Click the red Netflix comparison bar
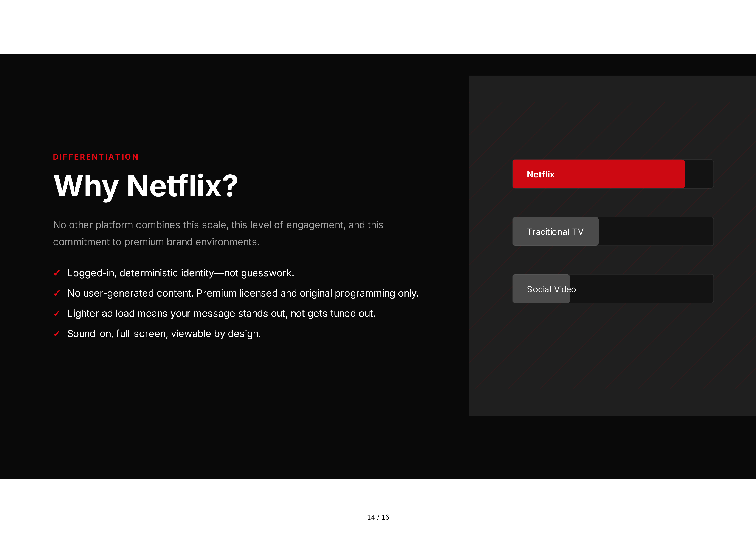756x534 pixels. [598, 174]
